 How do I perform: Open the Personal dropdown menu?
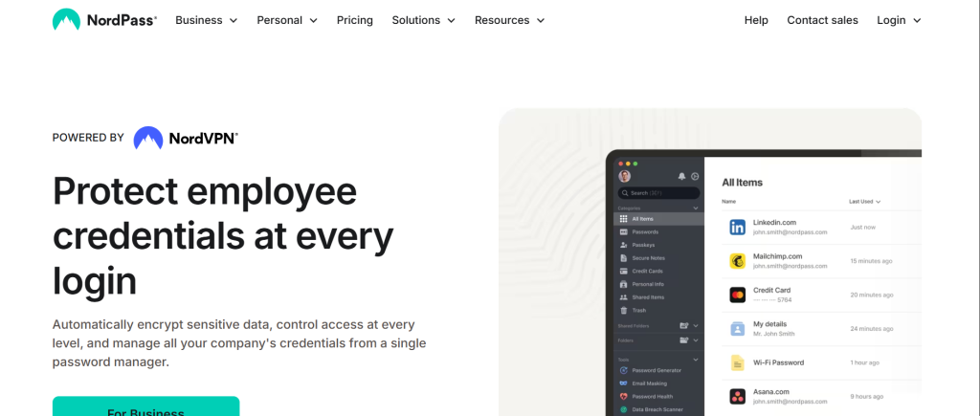tap(287, 20)
